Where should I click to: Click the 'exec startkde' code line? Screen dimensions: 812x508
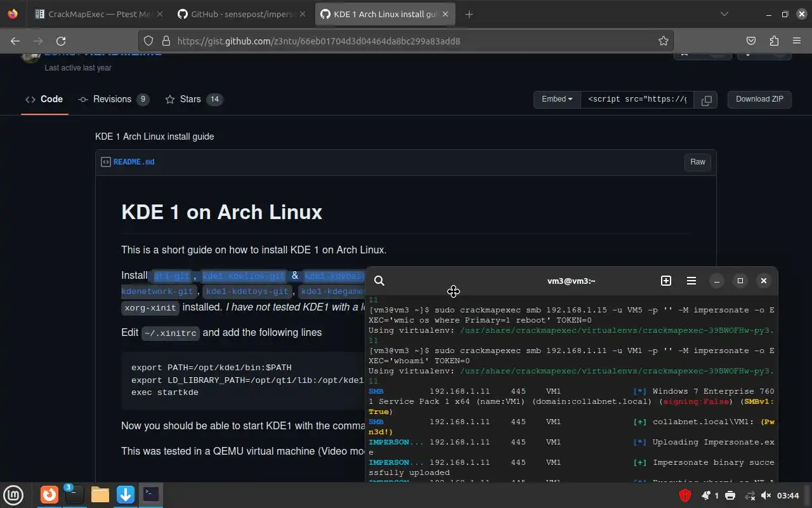(165, 392)
